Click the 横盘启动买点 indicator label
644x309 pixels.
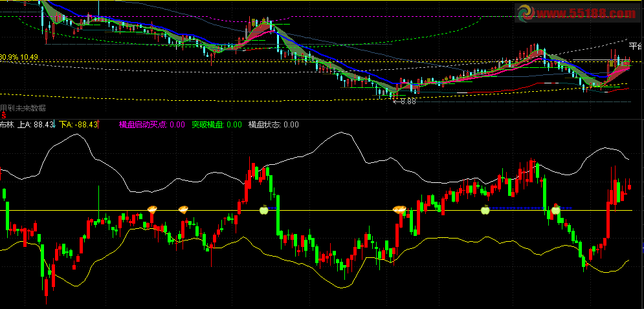[x=144, y=125]
